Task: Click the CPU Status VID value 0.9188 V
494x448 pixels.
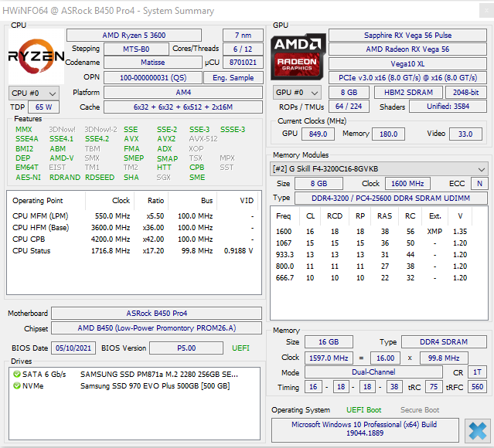Action: pyautogui.click(x=238, y=251)
